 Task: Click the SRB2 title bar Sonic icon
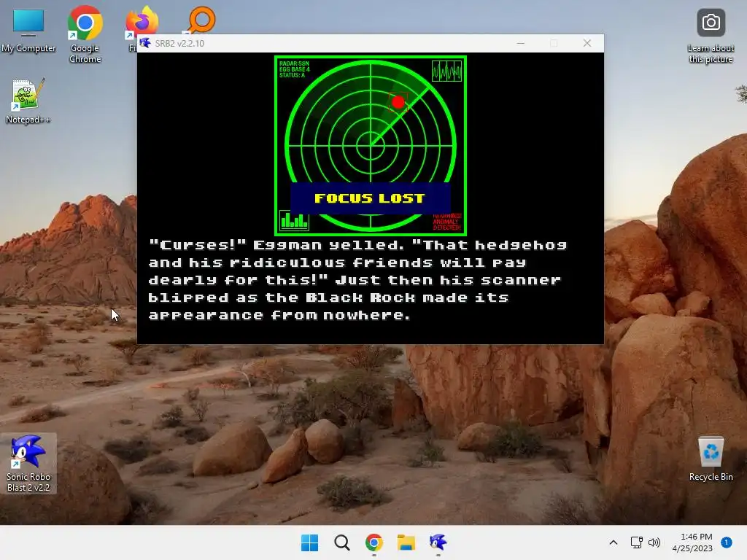tap(145, 43)
